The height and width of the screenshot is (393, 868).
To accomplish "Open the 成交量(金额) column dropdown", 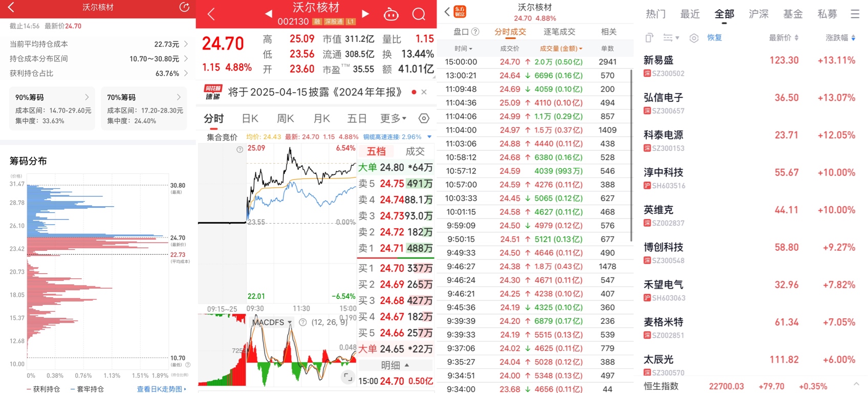I will click(561, 49).
